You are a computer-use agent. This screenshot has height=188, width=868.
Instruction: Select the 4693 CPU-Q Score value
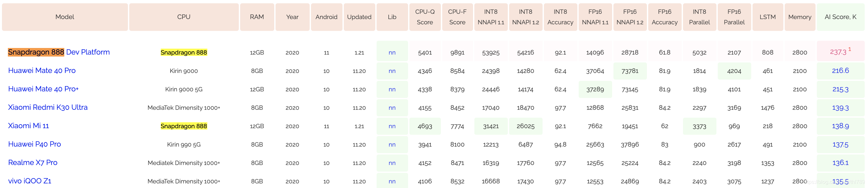(425, 126)
